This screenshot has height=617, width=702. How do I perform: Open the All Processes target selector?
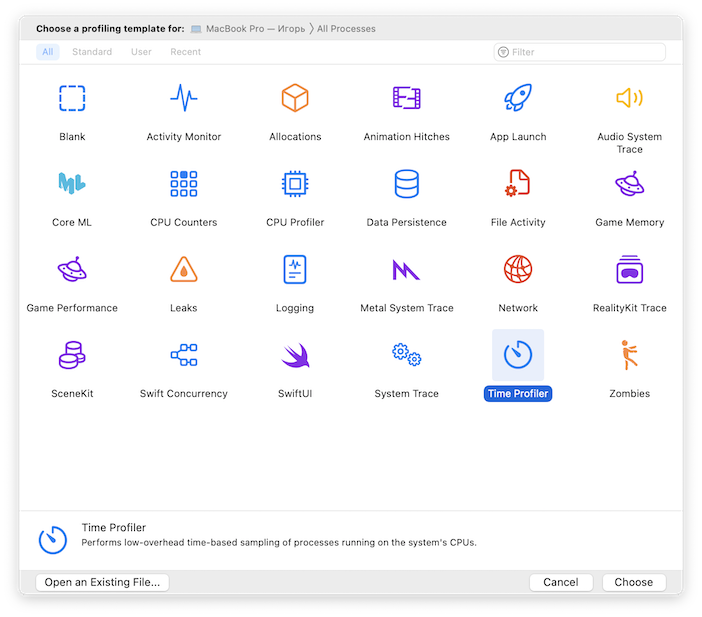[346, 29]
